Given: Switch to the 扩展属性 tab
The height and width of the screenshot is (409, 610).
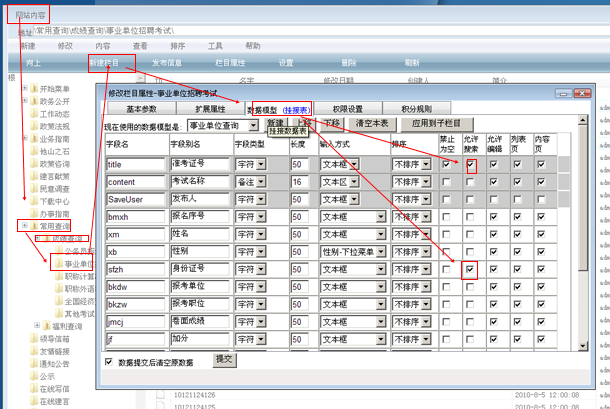Looking at the screenshot, I should [x=210, y=109].
